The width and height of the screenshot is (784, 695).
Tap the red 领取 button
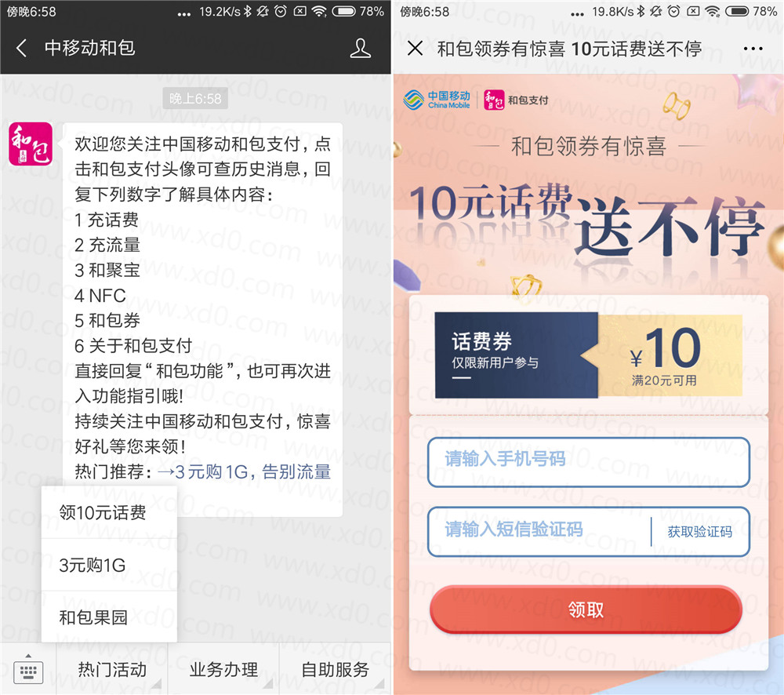[586, 609]
